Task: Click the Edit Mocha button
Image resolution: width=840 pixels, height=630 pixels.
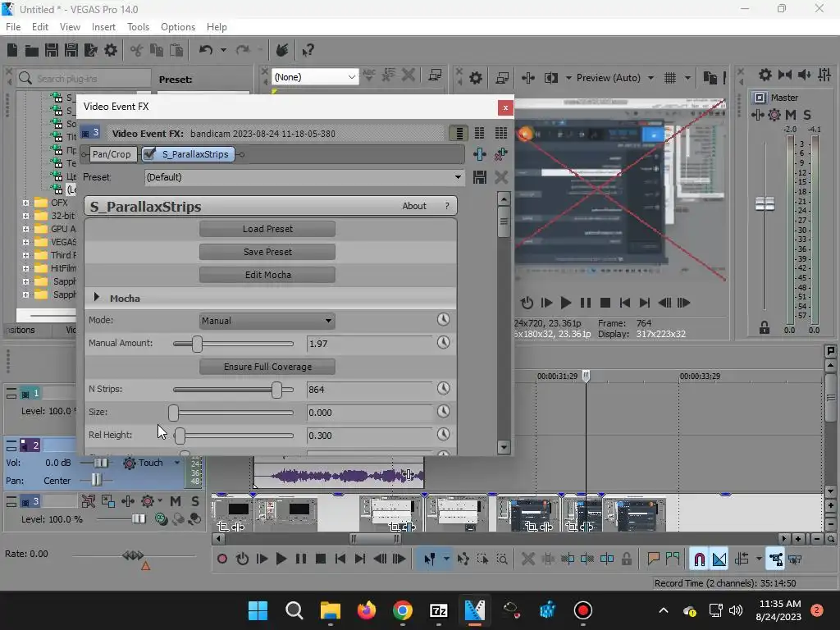Action: pyautogui.click(x=267, y=275)
